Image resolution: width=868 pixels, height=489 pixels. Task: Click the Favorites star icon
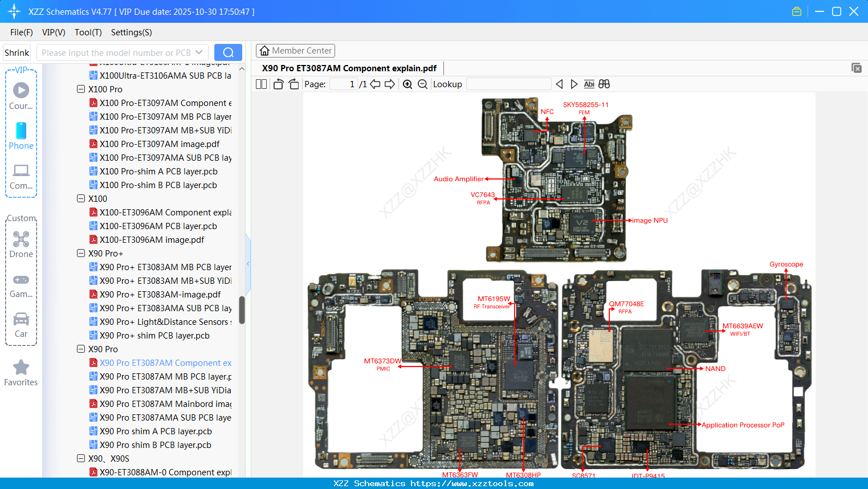pos(21,368)
